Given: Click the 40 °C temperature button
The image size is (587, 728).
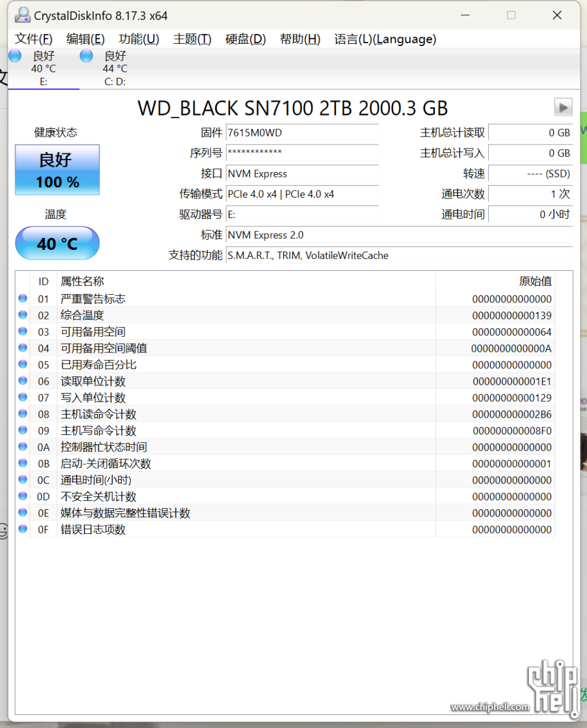Looking at the screenshot, I should click(58, 243).
